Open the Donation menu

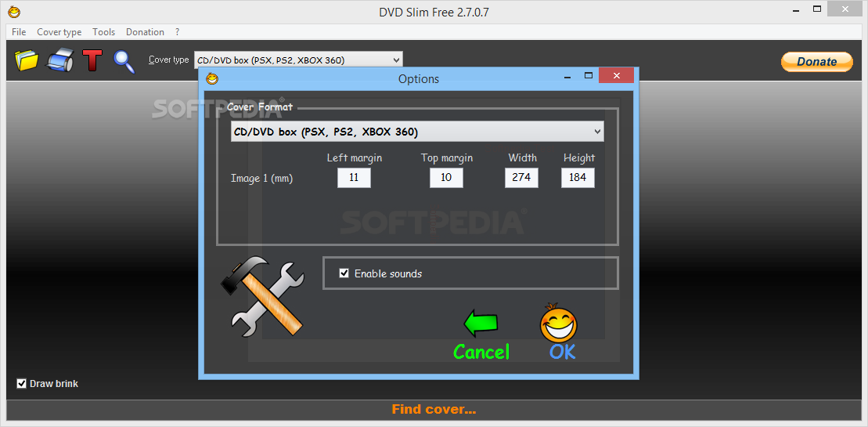tap(145, 32)
